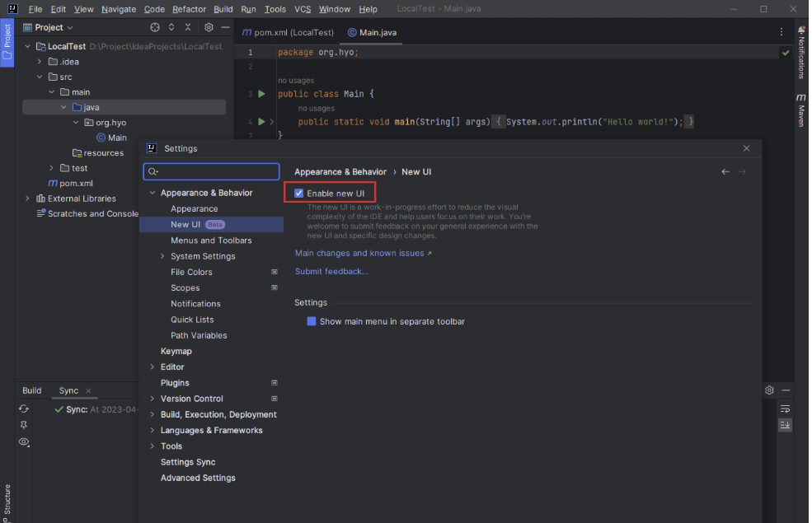Switch to pom.xml editor tab

tap(289, 33)
